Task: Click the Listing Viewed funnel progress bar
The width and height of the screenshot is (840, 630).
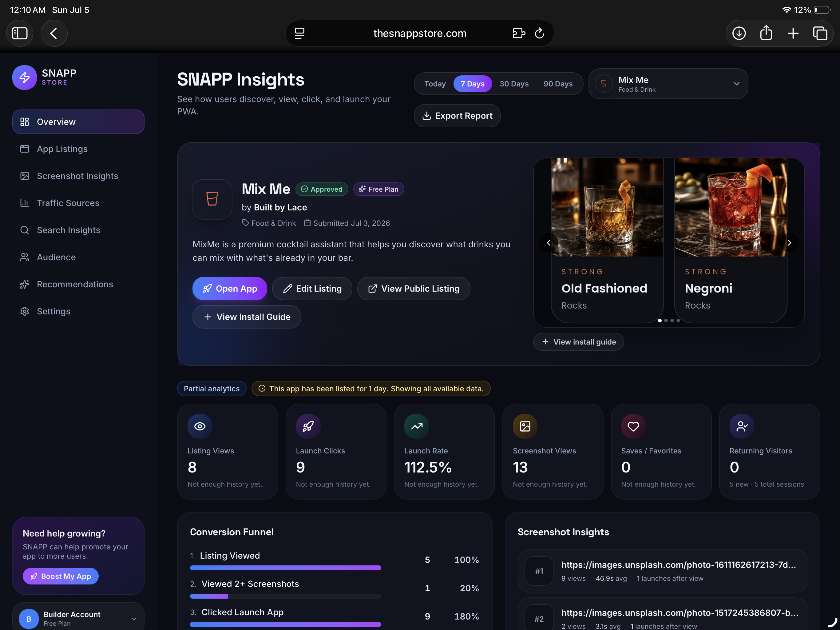Action: 285,568
